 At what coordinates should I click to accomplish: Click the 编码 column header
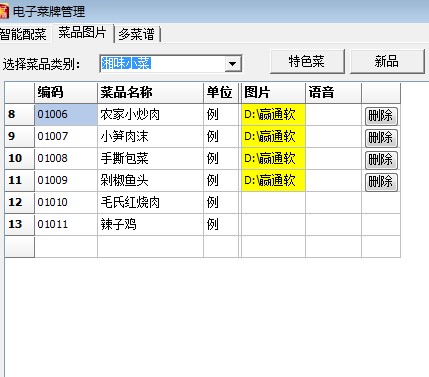[66, 93]
